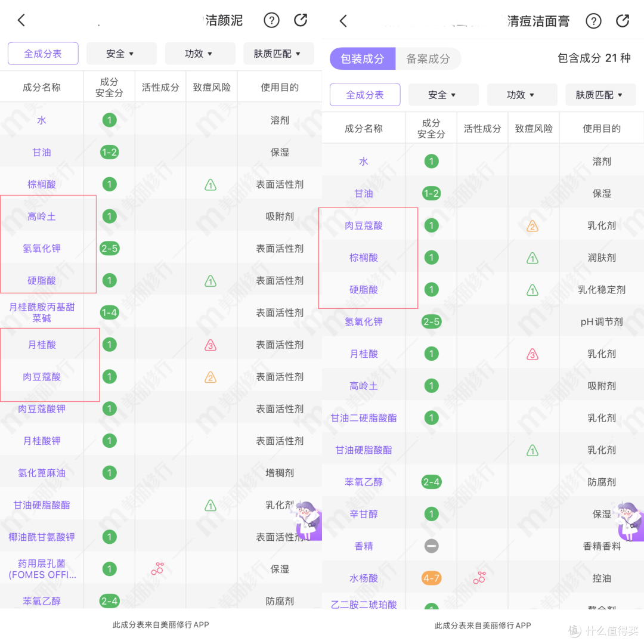This screenshot has height=644, width=644.
Task: Tap acne risk icon for 棕榈酸 in 洁颜泥
Action: point(210,185)
